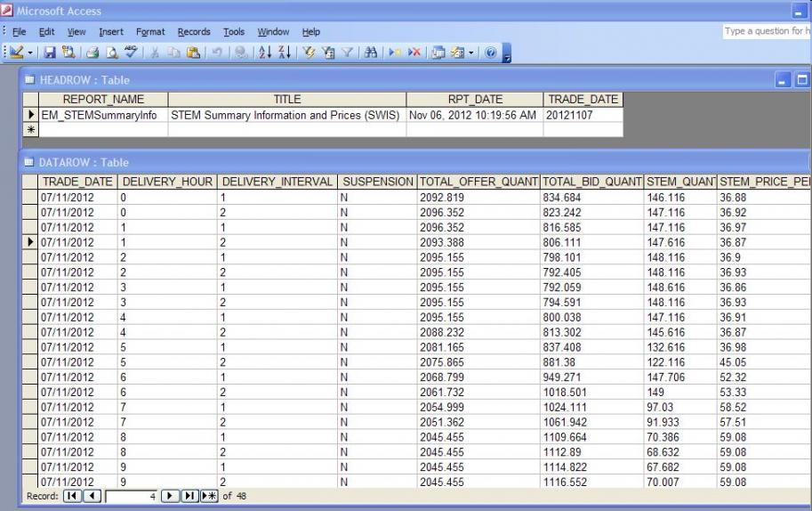This screenshot has width=812, height=511.
Task: Open the View button dropdown arrow
Action: click(30, 53)
